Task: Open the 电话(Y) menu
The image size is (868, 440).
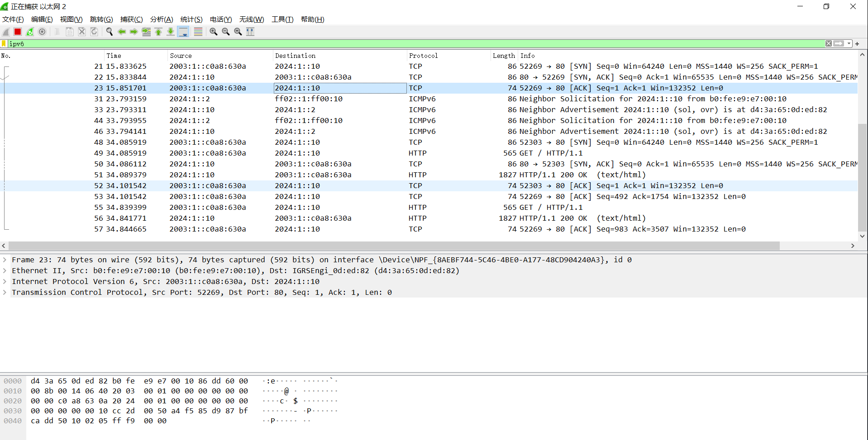Action: pyautogui.click(x=221, y=19)
